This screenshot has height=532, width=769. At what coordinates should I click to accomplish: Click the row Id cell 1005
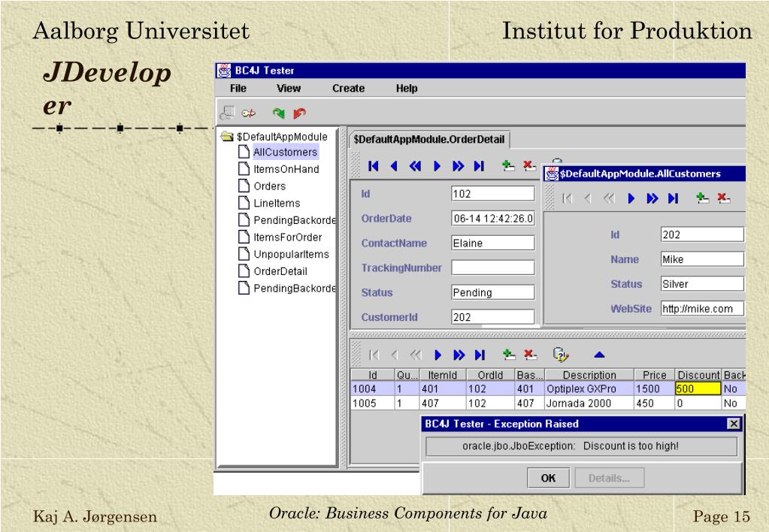pos(373,403)
